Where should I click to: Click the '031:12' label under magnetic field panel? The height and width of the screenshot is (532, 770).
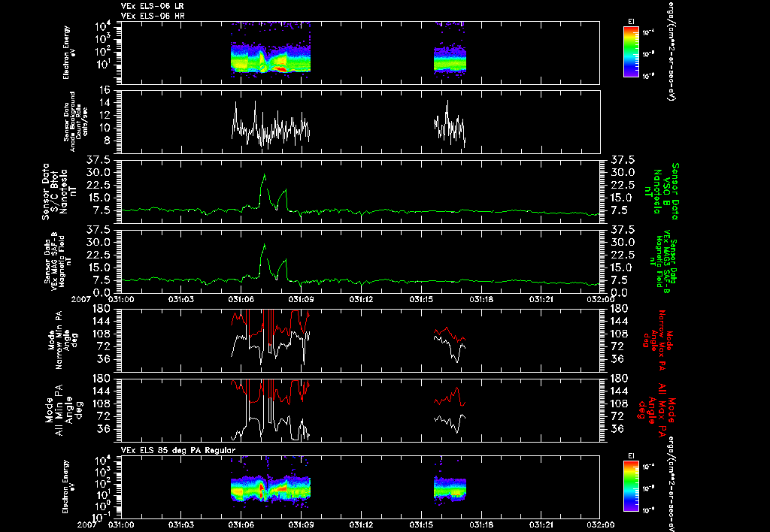click(x=362, y=299)
